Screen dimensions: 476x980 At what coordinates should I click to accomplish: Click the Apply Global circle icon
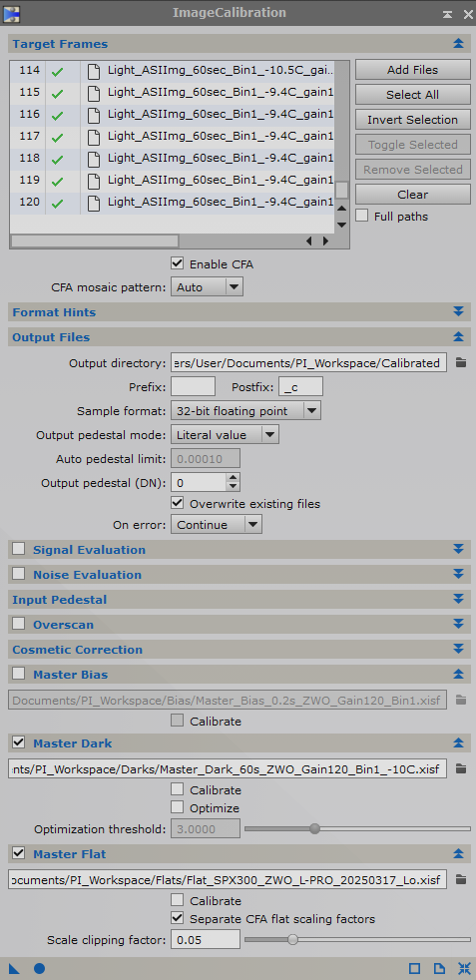coord(39,969)
